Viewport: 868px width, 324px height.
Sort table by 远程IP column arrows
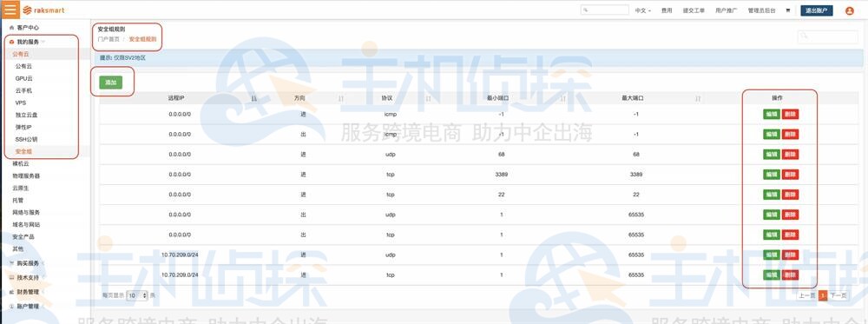tap(254, 98)
